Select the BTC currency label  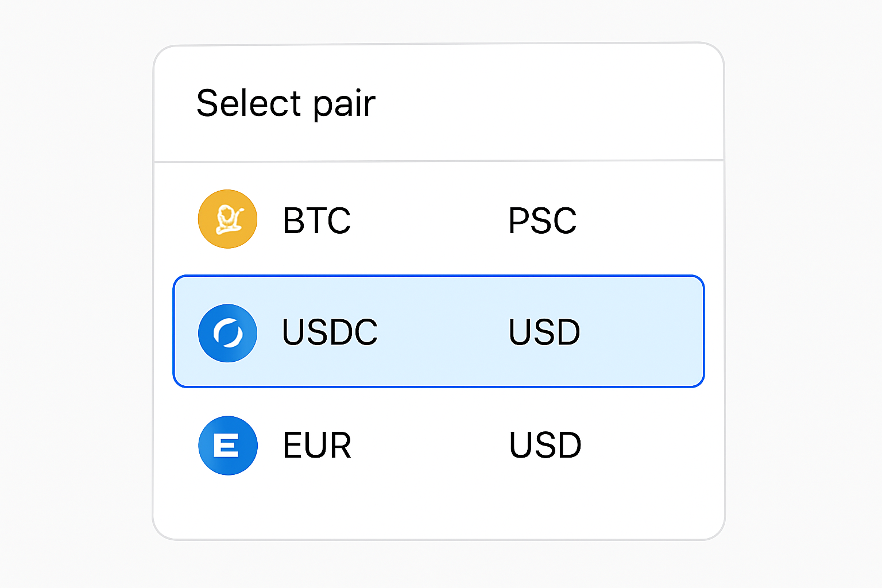(316, 220)
